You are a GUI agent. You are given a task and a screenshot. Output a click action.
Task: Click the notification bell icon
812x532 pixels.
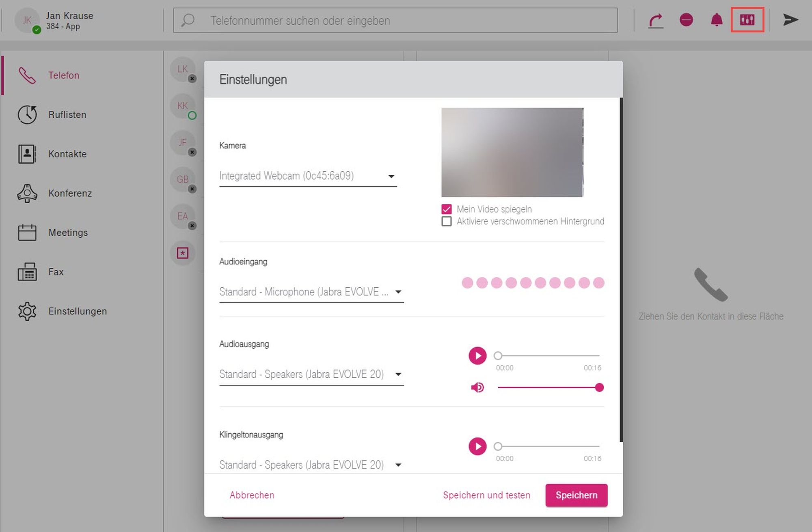click(717, 20)
